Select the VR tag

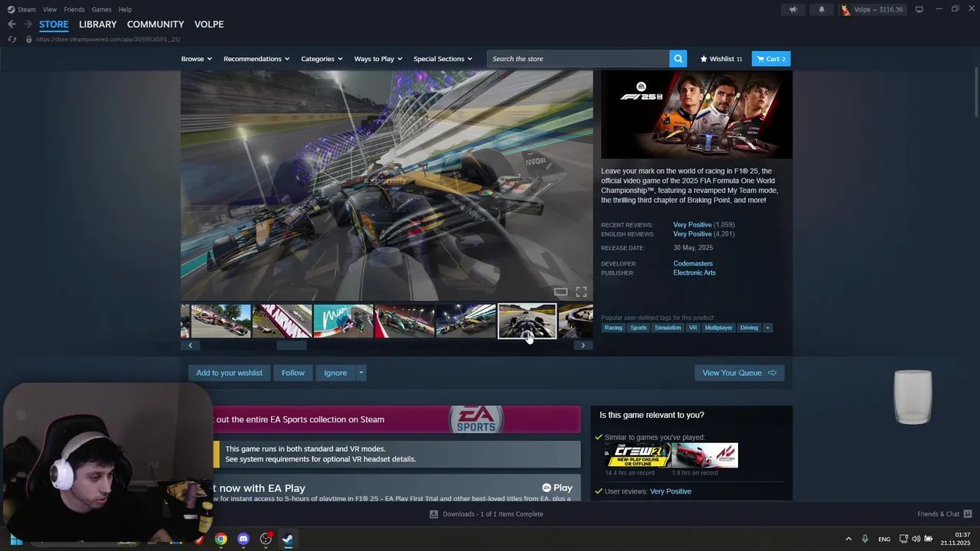click(693, 328)
